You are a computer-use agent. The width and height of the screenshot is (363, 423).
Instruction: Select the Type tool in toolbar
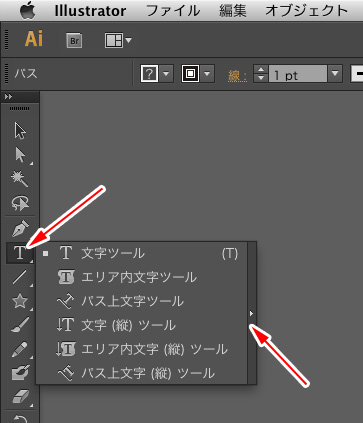[20, 253]
